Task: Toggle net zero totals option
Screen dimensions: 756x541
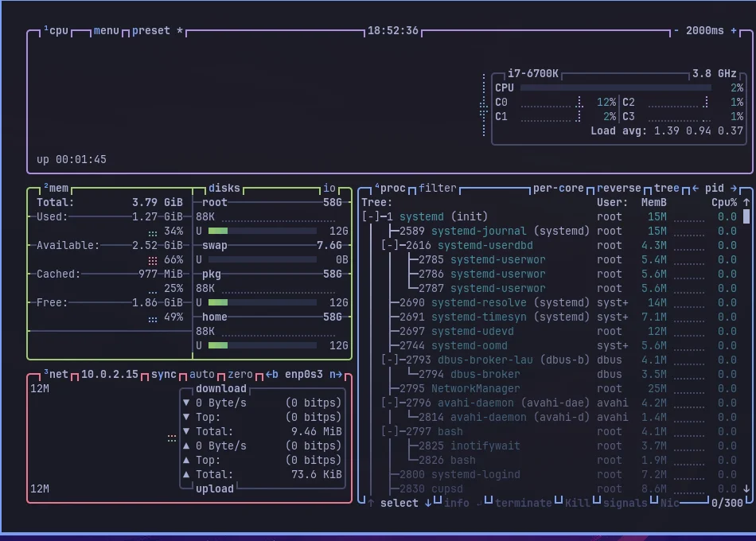Action: tap(240, 375)
